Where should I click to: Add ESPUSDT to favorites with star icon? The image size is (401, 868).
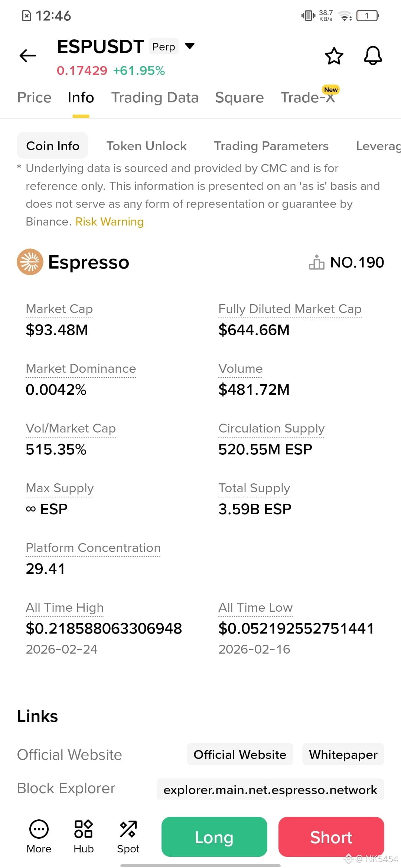click(x=334, y=56)
